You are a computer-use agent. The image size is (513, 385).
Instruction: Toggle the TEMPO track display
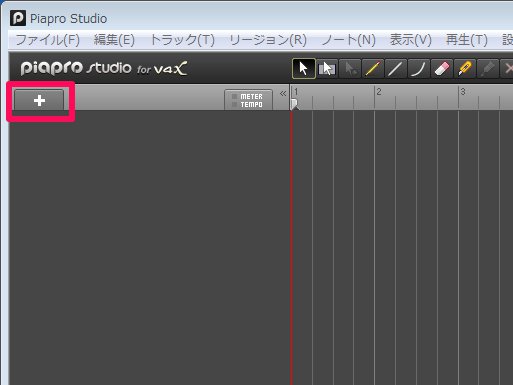248,104
